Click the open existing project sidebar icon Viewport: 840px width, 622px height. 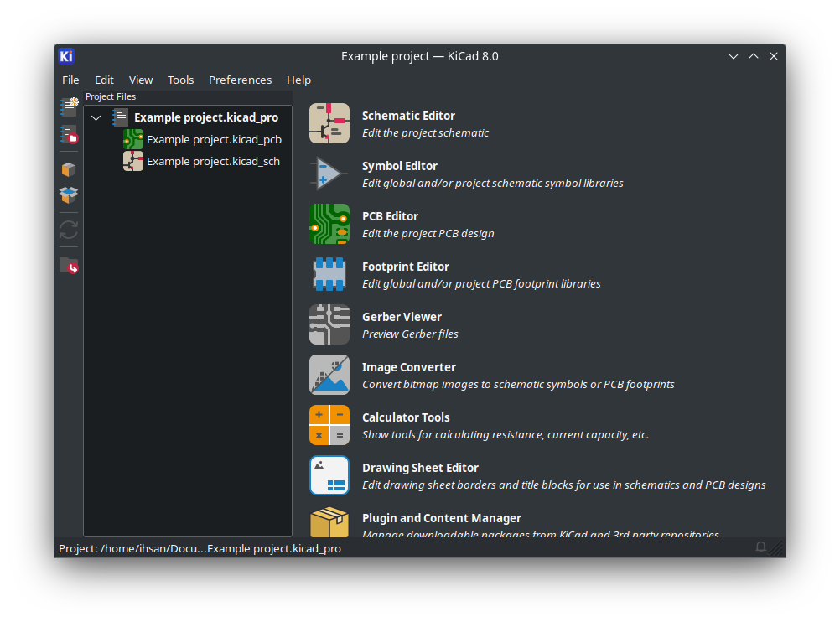(69, 134)
